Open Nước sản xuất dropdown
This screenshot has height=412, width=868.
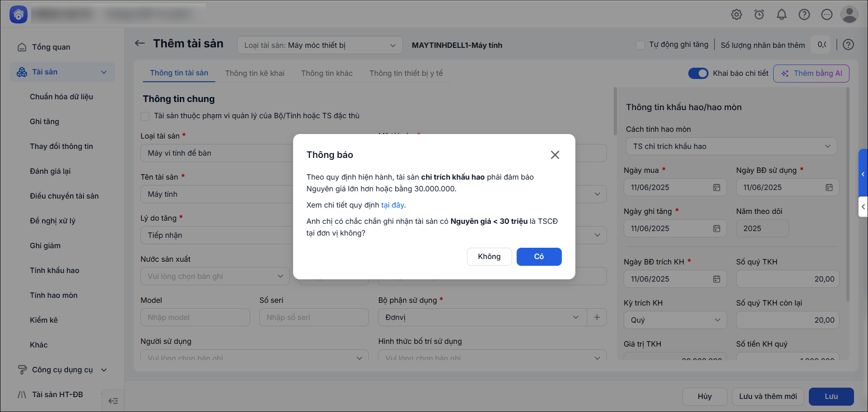(x=215, y=276)
